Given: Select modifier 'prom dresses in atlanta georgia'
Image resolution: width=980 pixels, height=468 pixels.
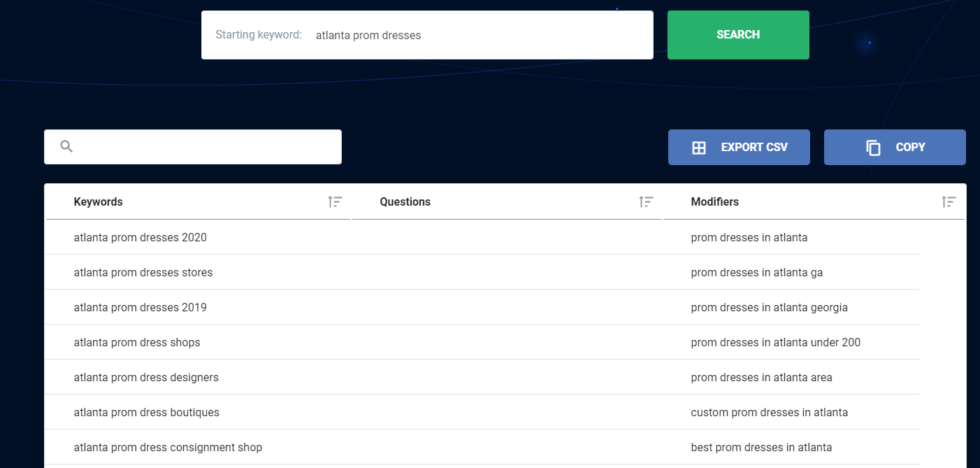Looking at the screenshot, I should [x=769, y=307].
